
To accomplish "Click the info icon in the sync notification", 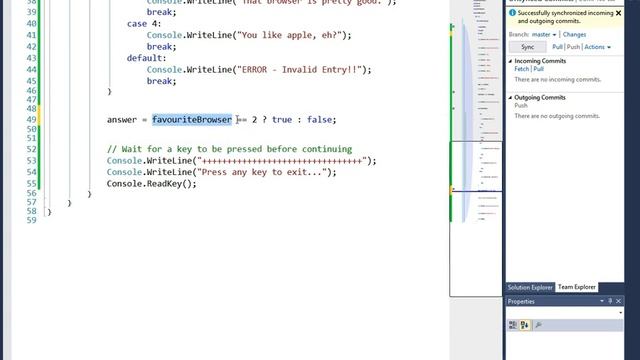I will 512,13.
